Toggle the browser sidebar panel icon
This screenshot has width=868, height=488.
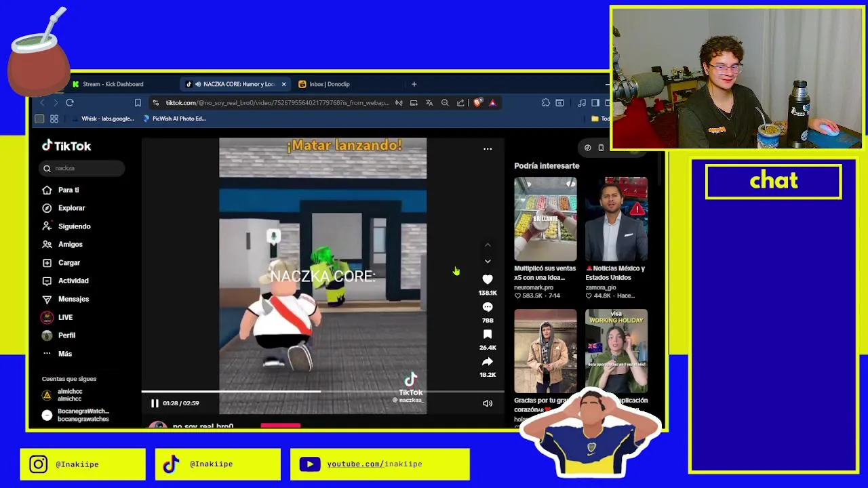(595, 102)
